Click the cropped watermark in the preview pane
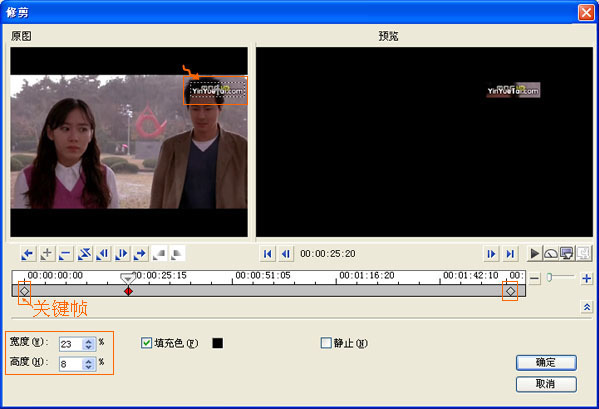The image size is (599, 409). (513, 90)
